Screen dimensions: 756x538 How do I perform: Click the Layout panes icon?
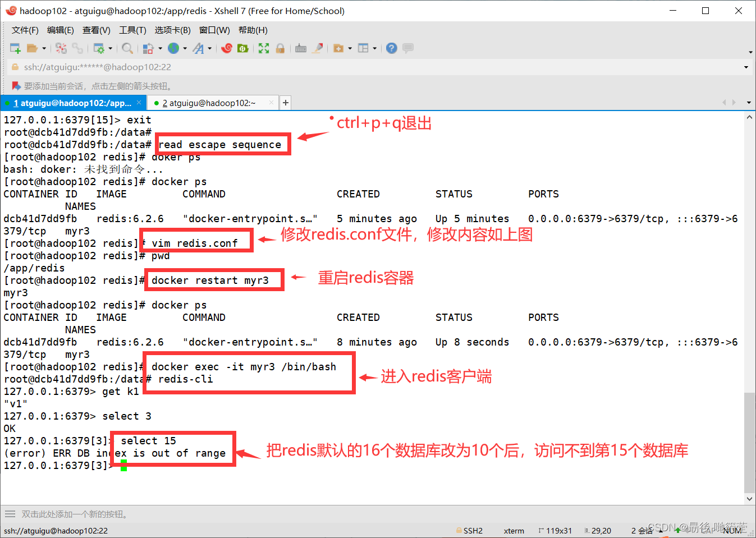pos(363,49)
